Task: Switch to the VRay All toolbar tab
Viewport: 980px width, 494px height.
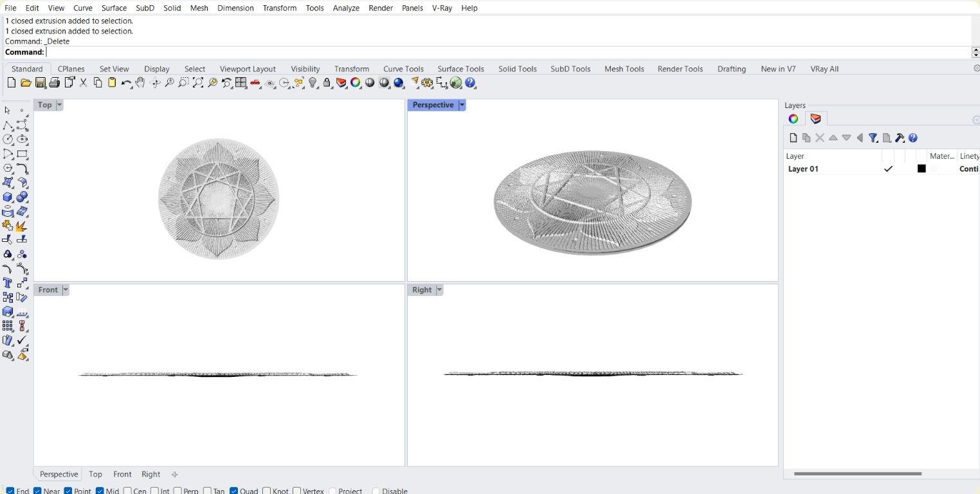Action: [824, 69]
